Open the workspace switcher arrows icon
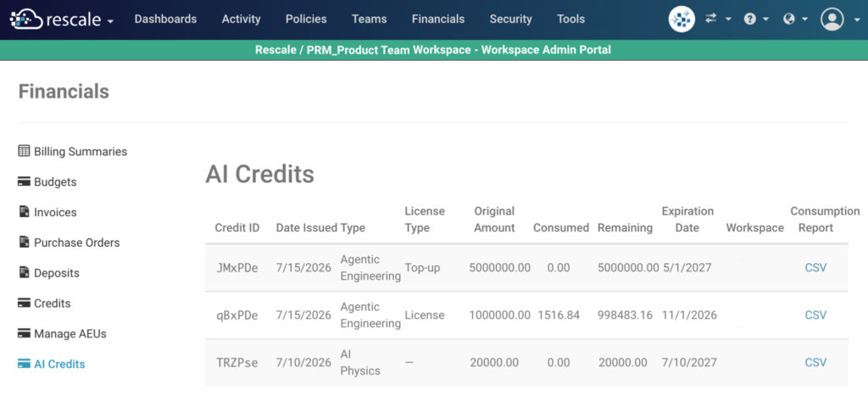 tap(711, 19)
